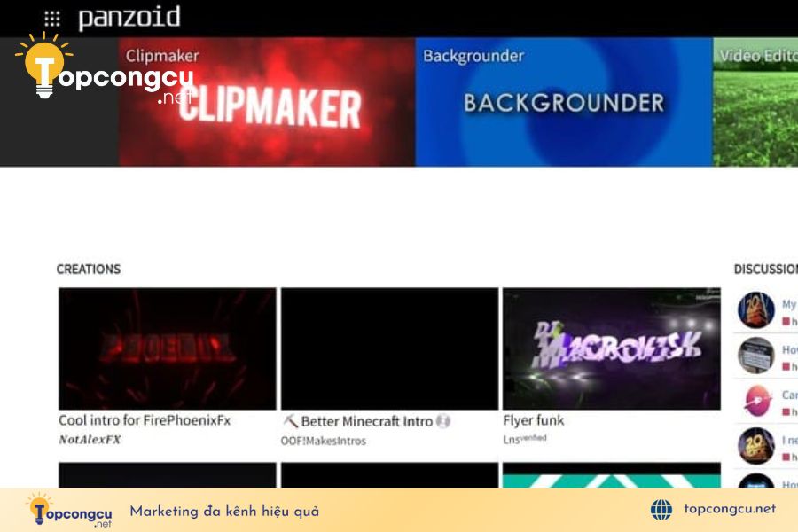Open the Flyer funk video thumbnail
This screenshot has width=798, height=532.
pos(612,348)
